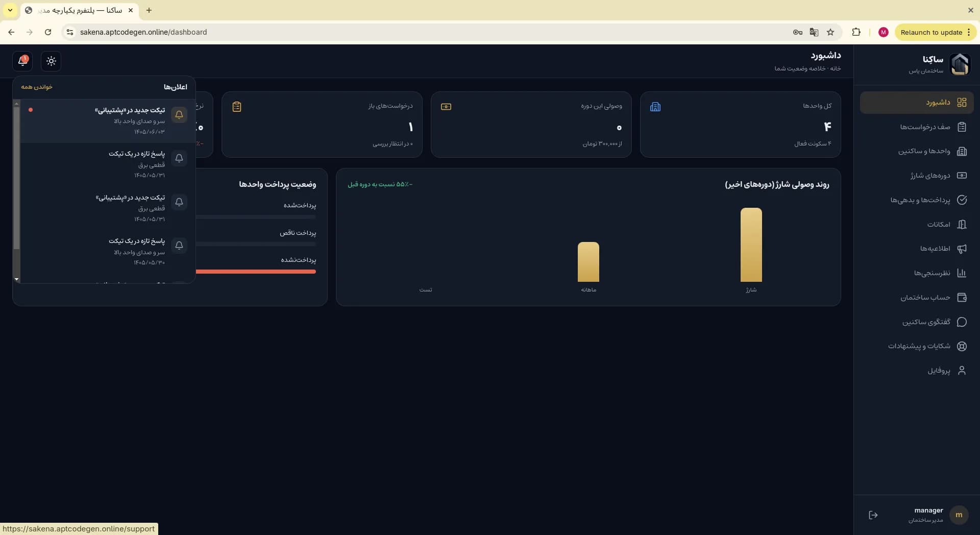
Task: Open پرداخت‌ها و بدهی‌ها sidebar item
Action: coord(917,200)
